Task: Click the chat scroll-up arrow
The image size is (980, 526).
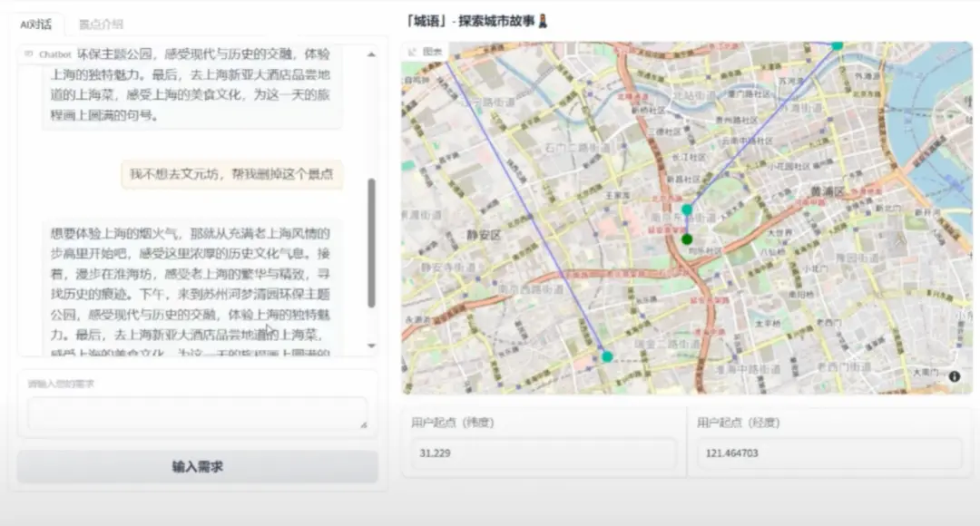Action: coord(371,55)
